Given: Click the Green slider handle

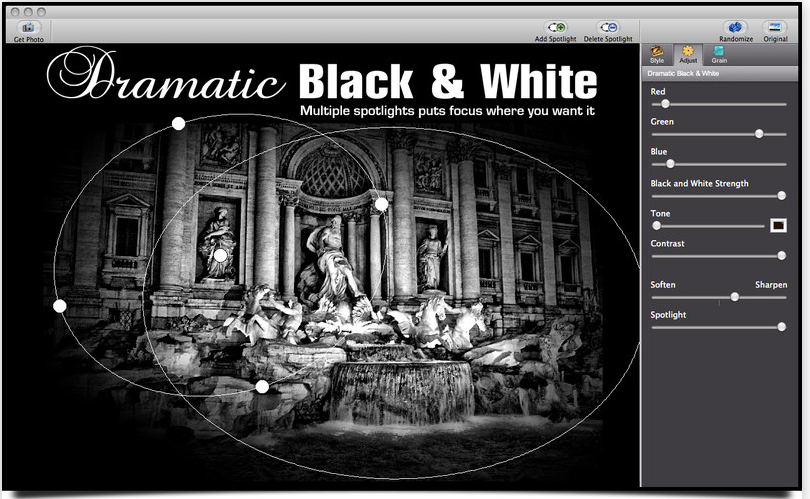Looking at the screenshot, I should pyautogui.click(x=759, y=133).
